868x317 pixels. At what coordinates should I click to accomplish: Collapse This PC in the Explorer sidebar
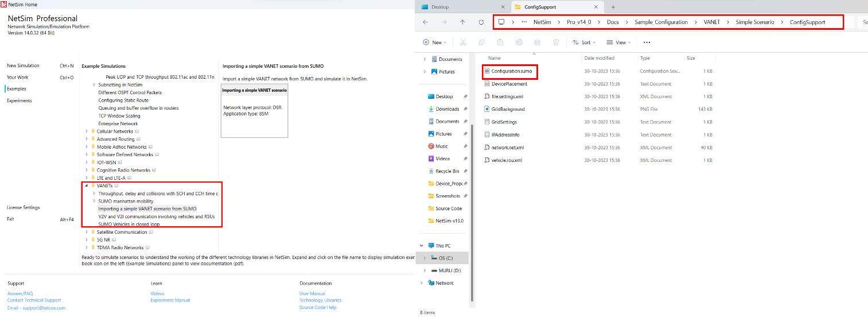422,246
